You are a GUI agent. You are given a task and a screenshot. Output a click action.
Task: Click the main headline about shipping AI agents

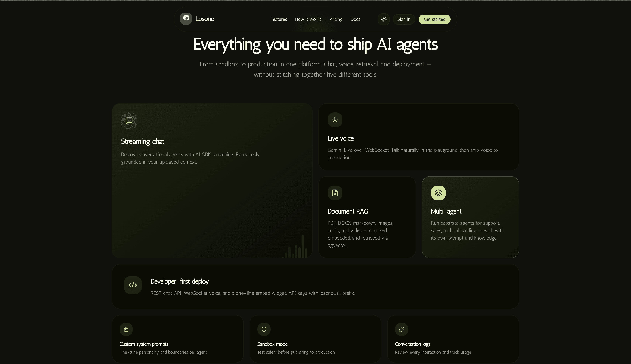[315, 44]
